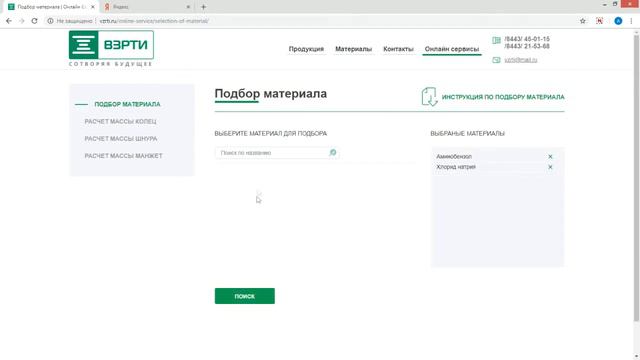Remove Хлорид натрия from selected materials

550,167
